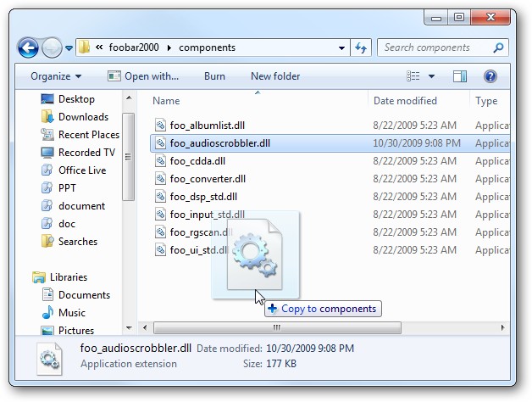This screenshot has height=402, width=532.
Task: Select the file foo_cdda.dll
Action: pyautogui.click(x=197, y=161)
